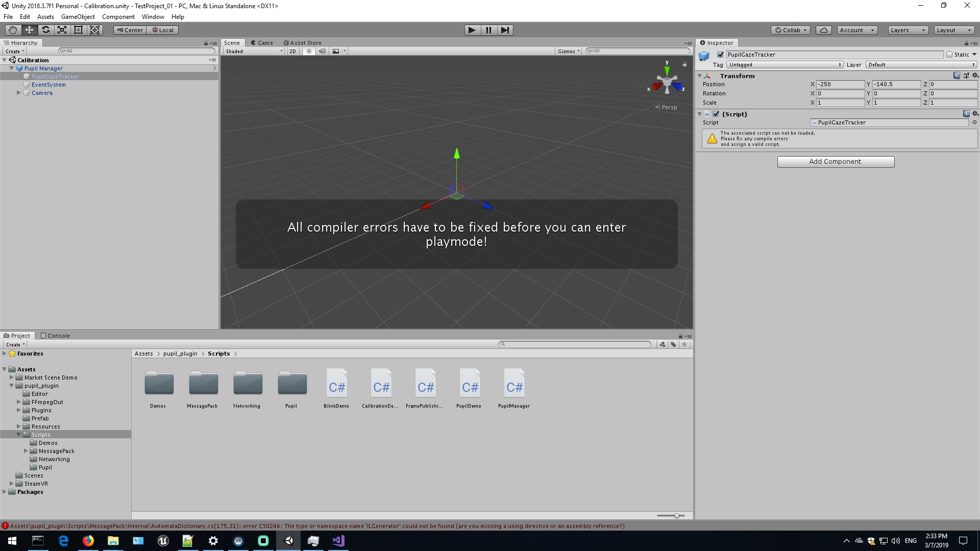Click the Position X input field
The height and width of the screenshot is (551, 980).
pyautogui.click(x=840, y=84)
